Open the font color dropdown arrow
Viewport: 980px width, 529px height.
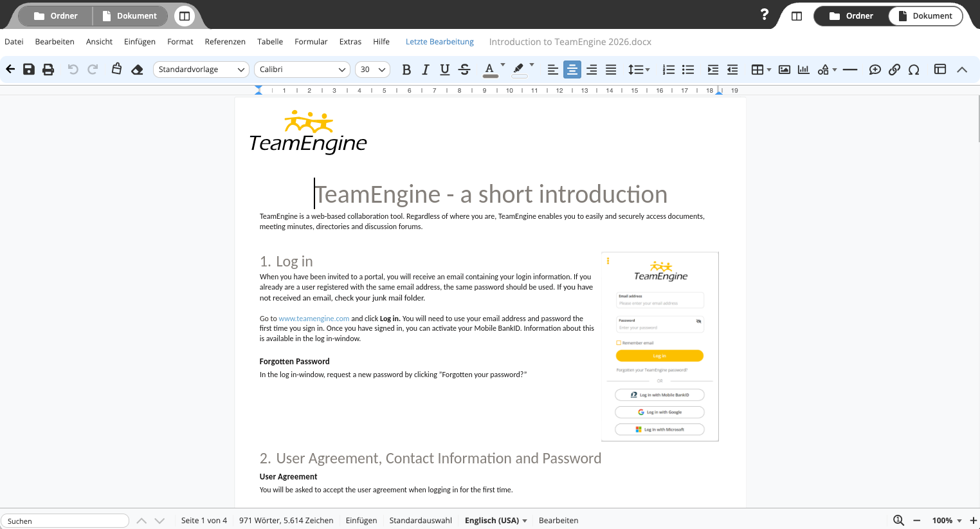[503, 65]
